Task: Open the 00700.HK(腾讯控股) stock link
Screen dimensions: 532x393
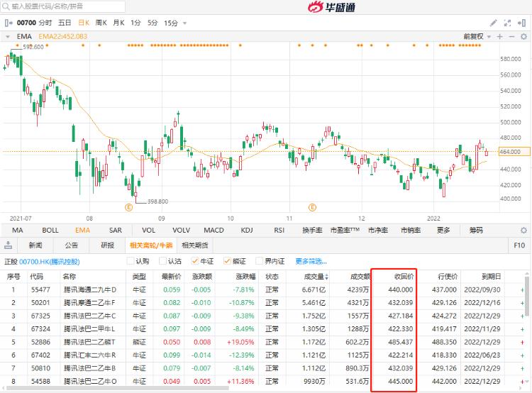Action: pyautogui.click(x=49, y=262)
